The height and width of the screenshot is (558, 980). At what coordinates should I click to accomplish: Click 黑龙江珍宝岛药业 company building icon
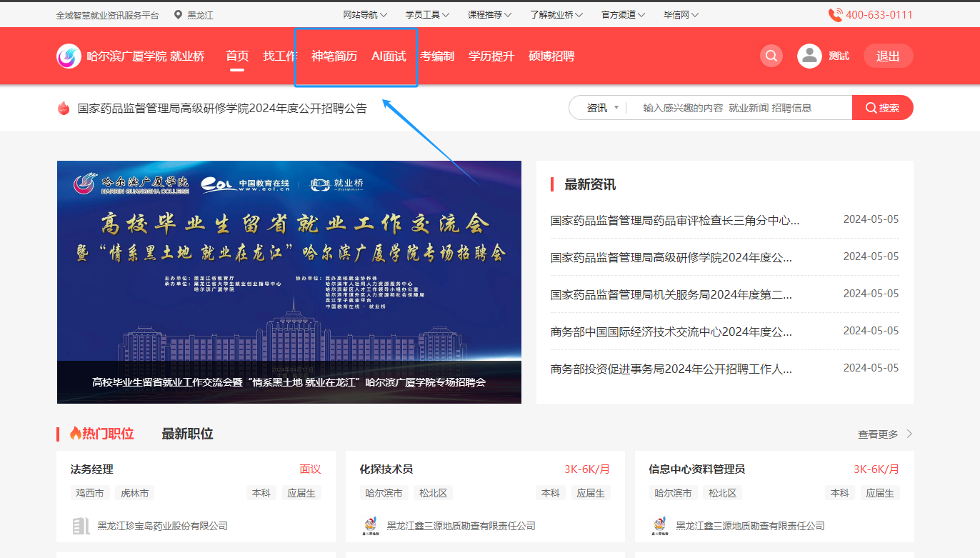(x=81, y=526)
